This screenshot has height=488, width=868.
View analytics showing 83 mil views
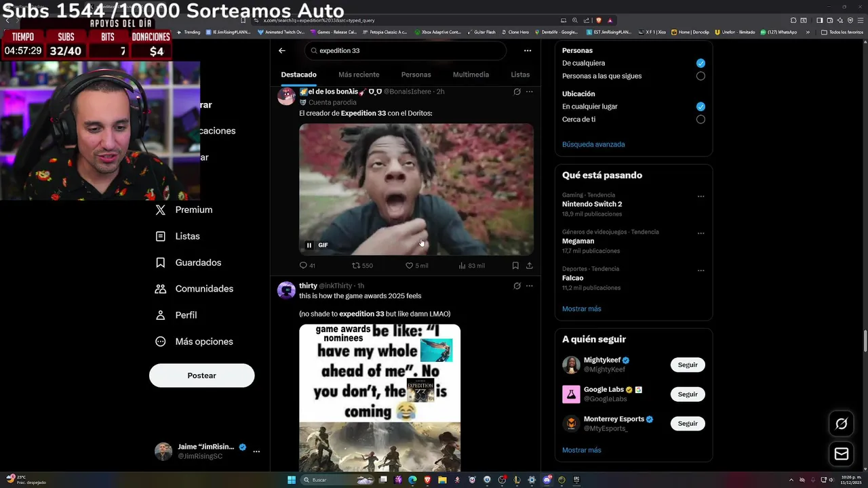click(471, 266)
